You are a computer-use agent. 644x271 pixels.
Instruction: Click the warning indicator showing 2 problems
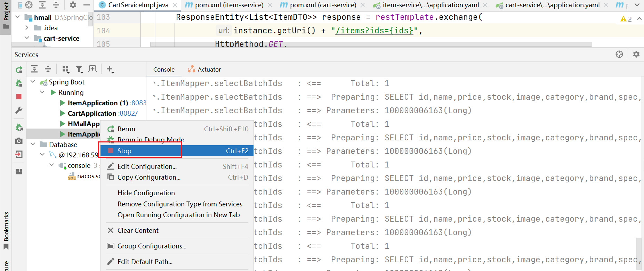tap(626, 19)
